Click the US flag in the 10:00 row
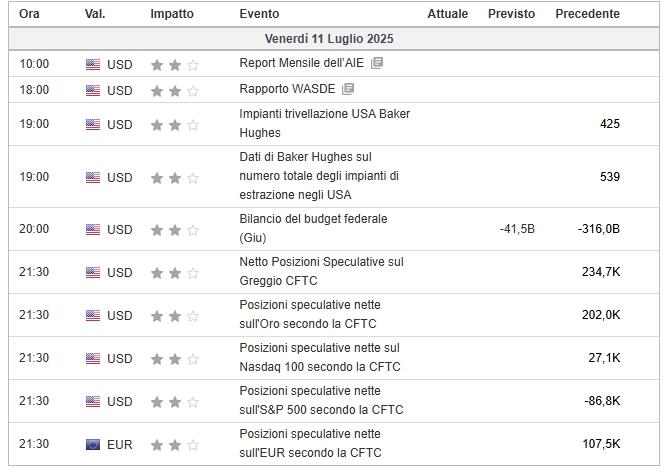Screen dimensions: 665x474 [x=93, y=64]
